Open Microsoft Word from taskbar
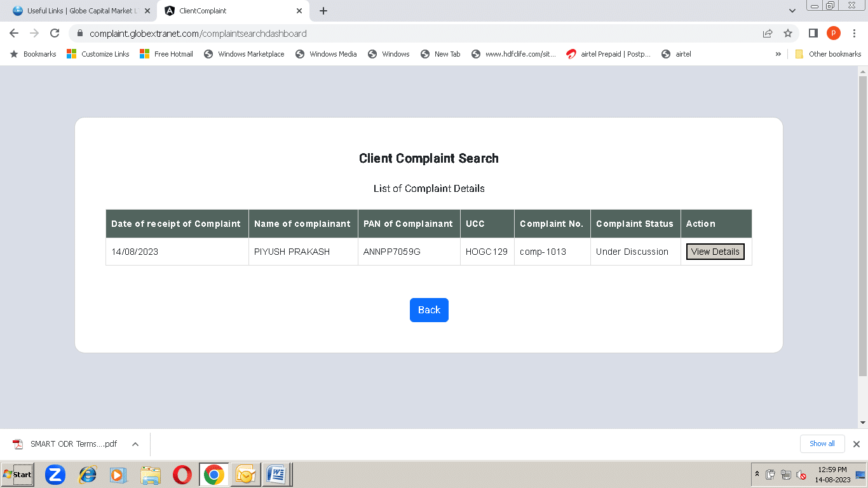This screenshot has height=488, width=868. [x=276, y=475]
